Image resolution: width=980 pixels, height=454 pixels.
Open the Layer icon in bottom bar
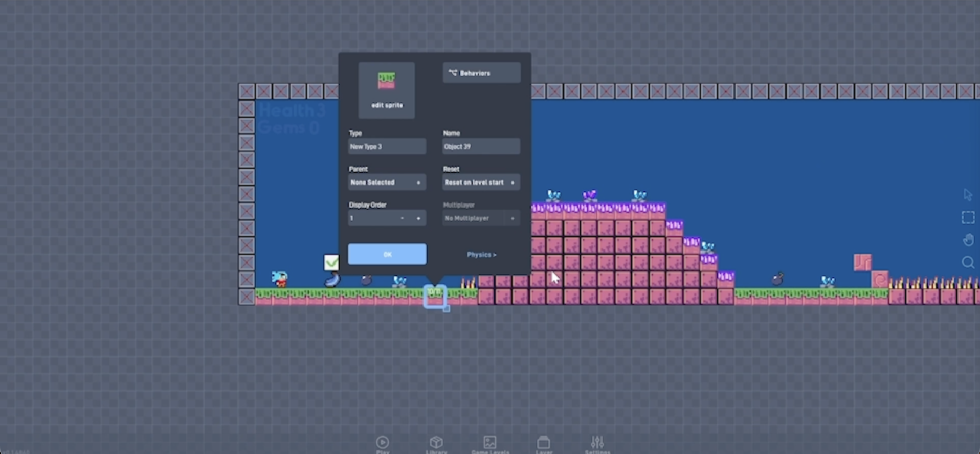(x=544, y=443)
